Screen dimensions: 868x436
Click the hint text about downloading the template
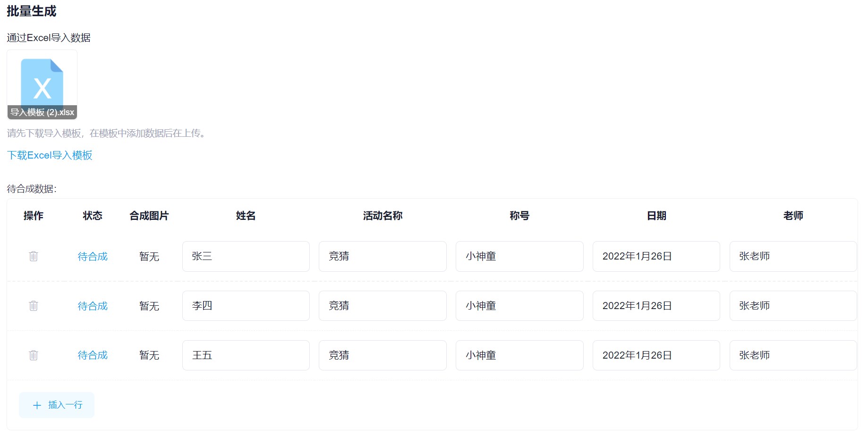(108, 134)
